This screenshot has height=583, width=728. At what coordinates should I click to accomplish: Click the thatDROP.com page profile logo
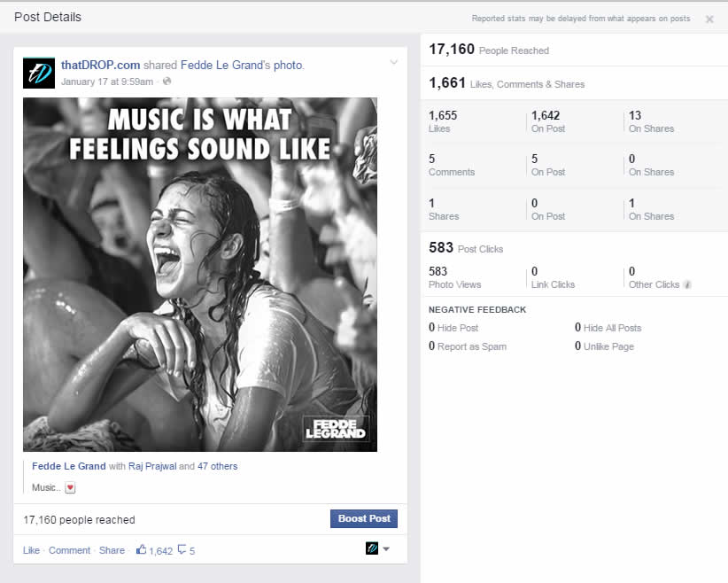[x=39, y=73]
